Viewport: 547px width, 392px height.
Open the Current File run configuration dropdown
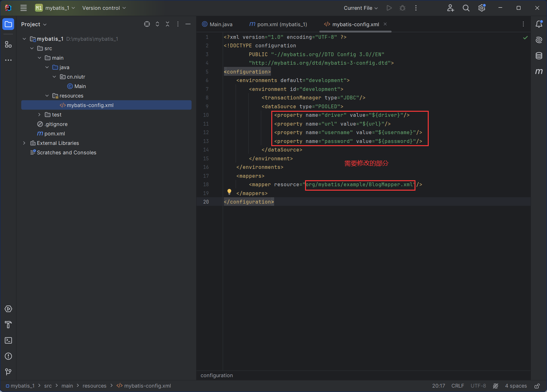[x=361, y=8]
